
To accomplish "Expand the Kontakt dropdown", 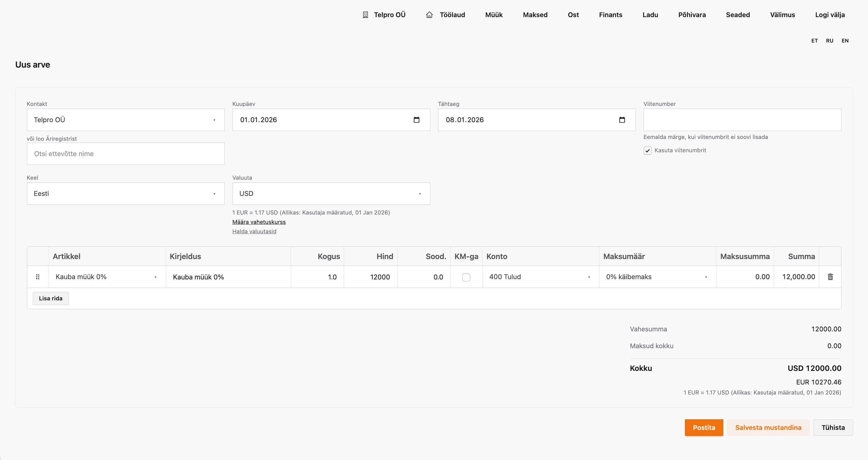I will (x=125, y=120).
